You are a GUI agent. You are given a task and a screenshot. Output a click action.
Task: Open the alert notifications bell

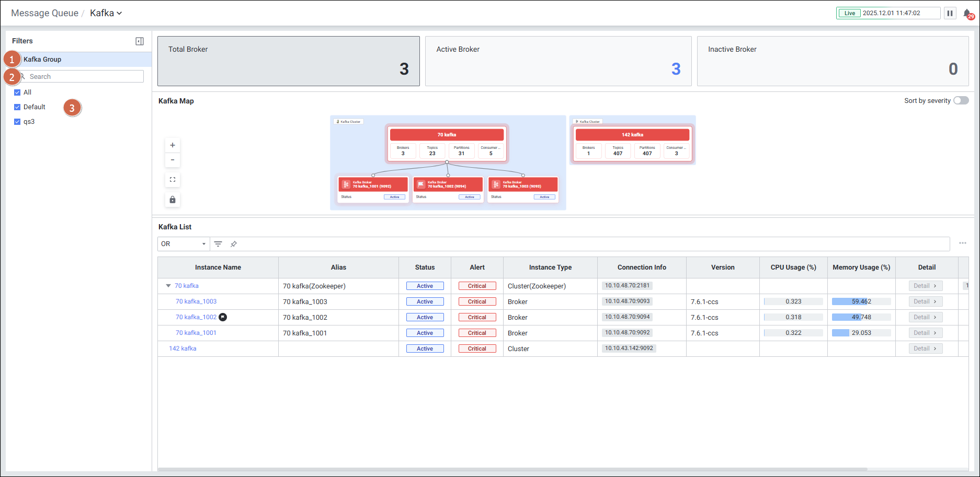967,14
